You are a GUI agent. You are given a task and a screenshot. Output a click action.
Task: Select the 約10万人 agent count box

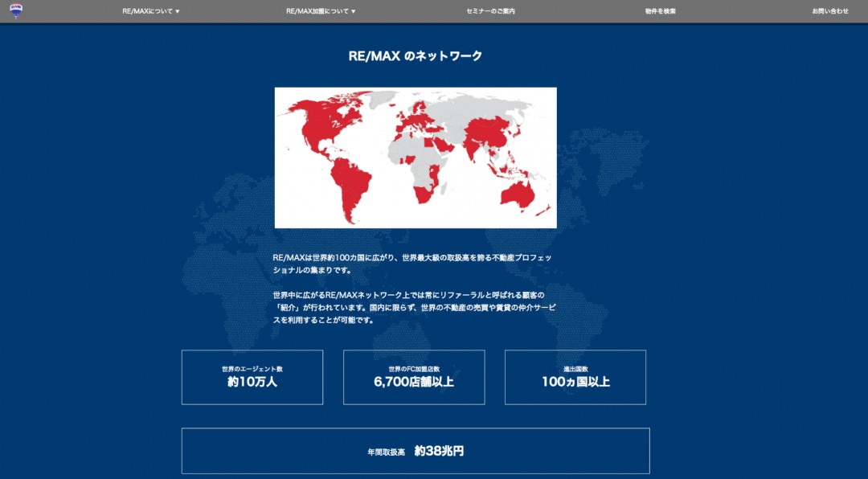pos(252,377)
